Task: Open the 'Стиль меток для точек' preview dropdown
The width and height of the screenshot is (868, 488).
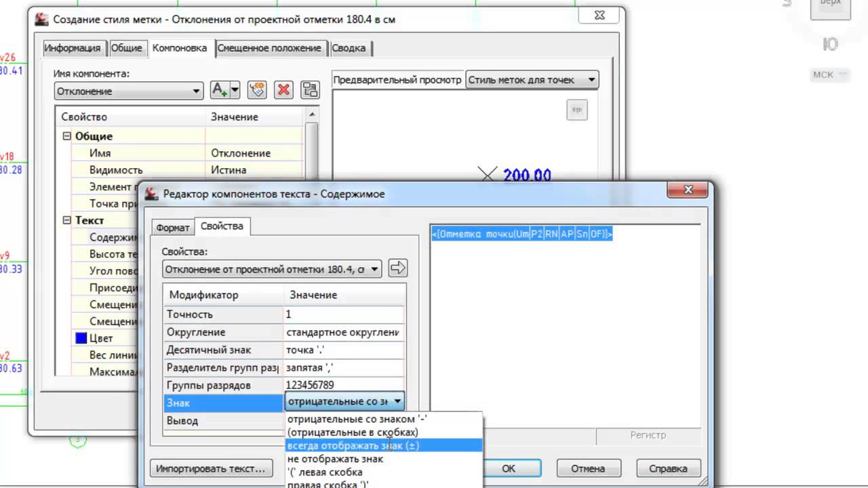Action: click(x=532, y=80)
